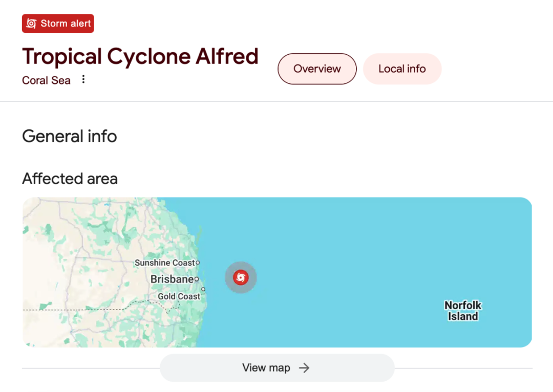Click the Gold Coast map label

tap(179, 296)
